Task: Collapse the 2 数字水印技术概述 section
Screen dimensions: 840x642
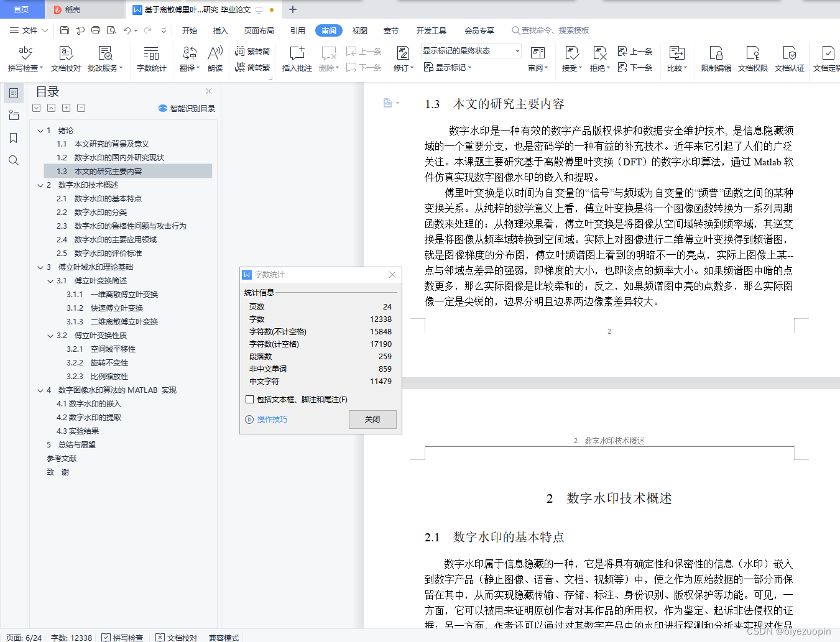Action: pos(40,185)
